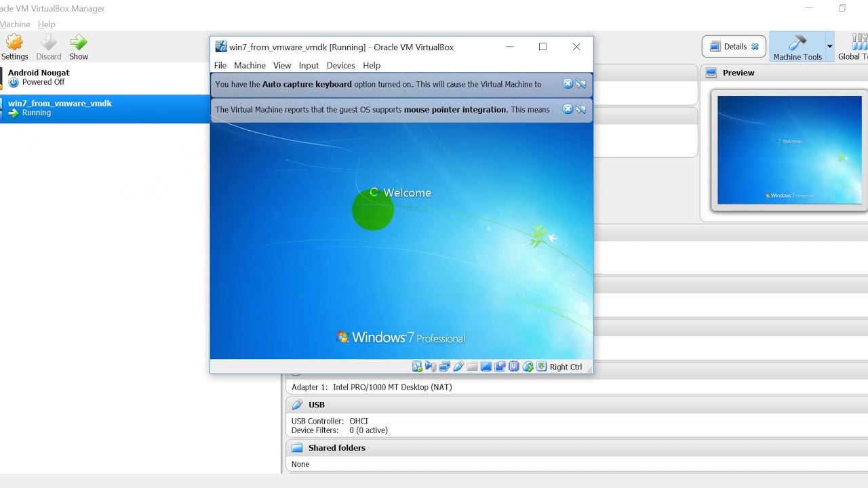Click the Right Ctrl host key indicator
The width and height of the screenshot is (868, 488).
click(x=566, y=367)
